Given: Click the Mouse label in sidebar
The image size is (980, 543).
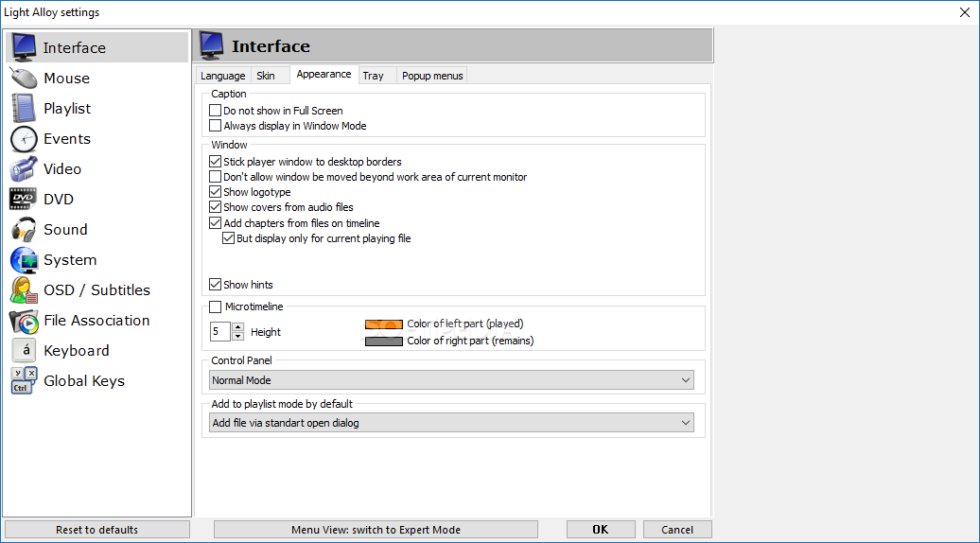Looking at the screenshot, I should tap(67, 79).
